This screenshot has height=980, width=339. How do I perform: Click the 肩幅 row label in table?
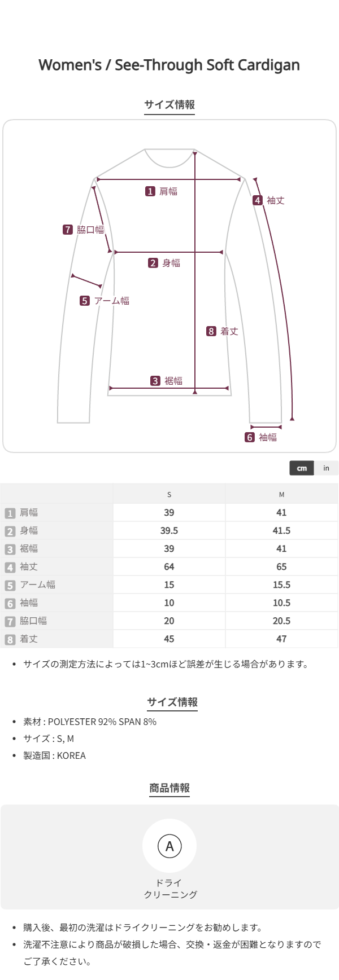[29, 513]
